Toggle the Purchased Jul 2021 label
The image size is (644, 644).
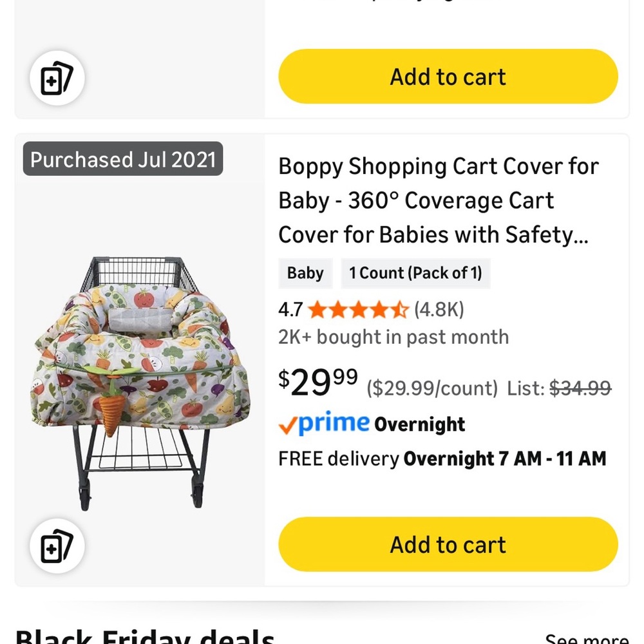click(122, 160)
